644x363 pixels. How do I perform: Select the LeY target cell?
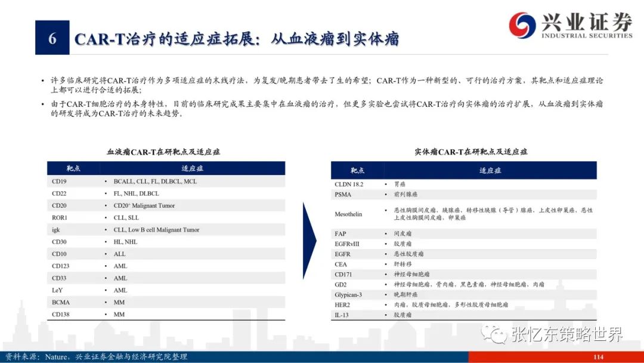57,290
